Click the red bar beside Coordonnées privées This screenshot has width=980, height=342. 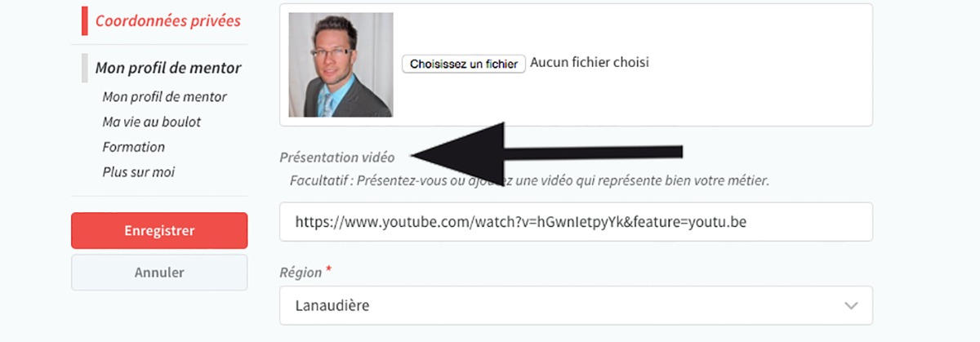click(x=84, y=20)
